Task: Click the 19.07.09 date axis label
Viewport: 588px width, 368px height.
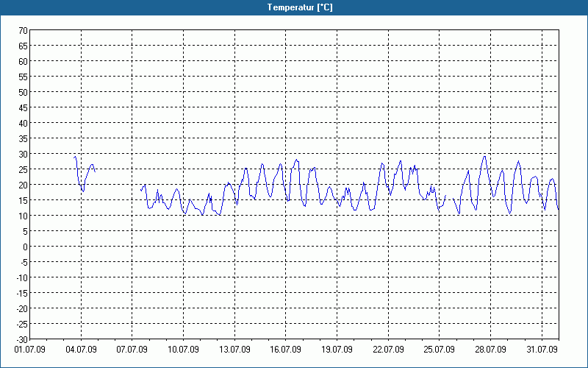Action: 337,350
